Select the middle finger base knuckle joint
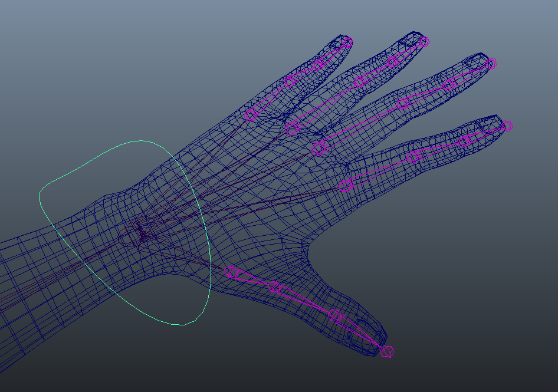The width and height of the screenshot is (558, 392). 319,149
